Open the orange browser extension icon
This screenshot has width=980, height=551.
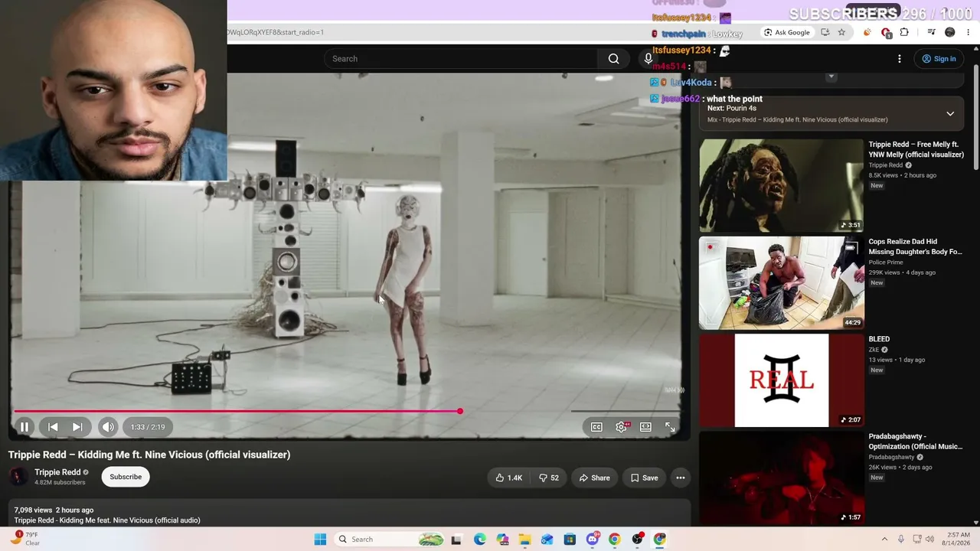point(867,32)
